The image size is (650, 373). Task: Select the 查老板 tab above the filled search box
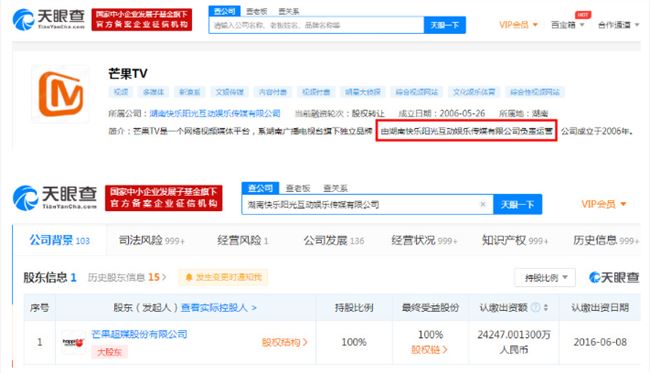[298, 189]
